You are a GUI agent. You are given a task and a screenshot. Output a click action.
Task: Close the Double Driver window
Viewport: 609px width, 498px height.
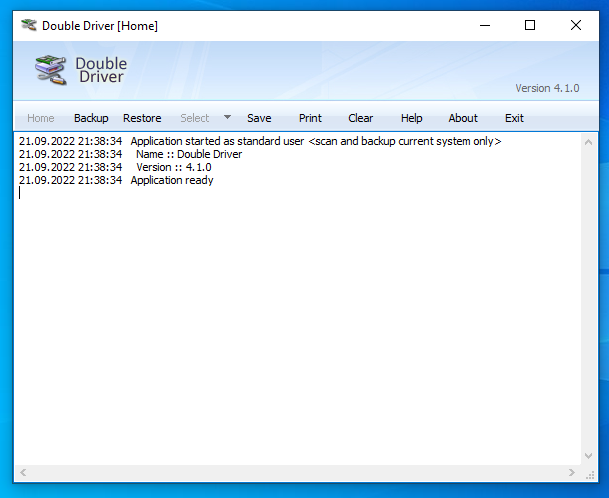(576, 26)
